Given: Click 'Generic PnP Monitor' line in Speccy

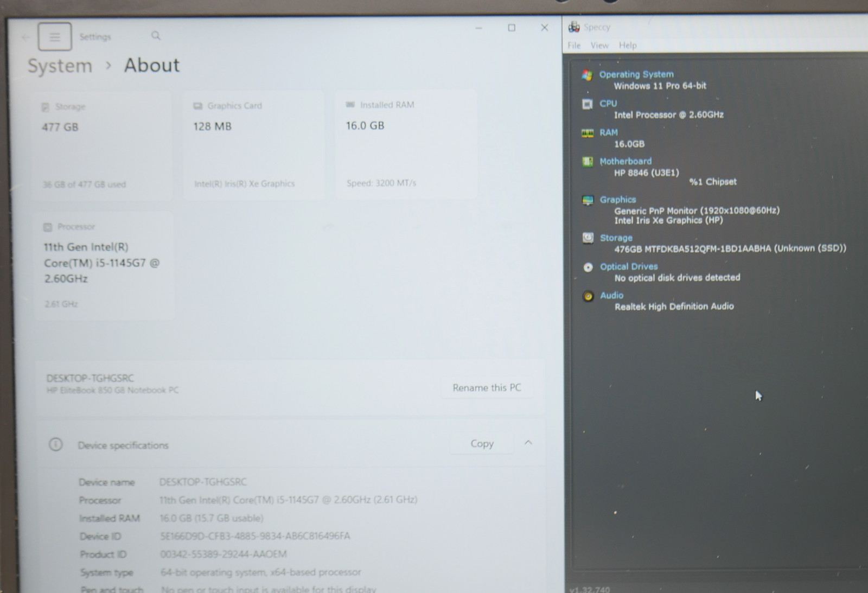Looking at the screenshot, I should 697,211.
